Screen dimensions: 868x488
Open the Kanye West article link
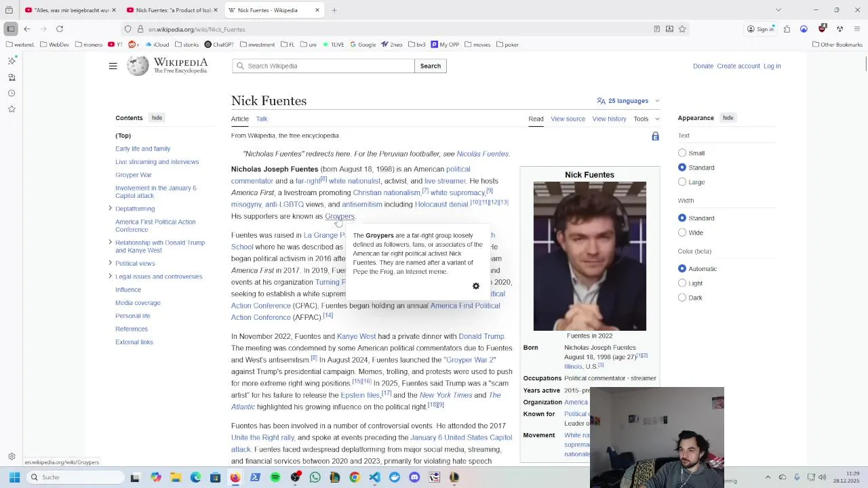tap(356, 336)
